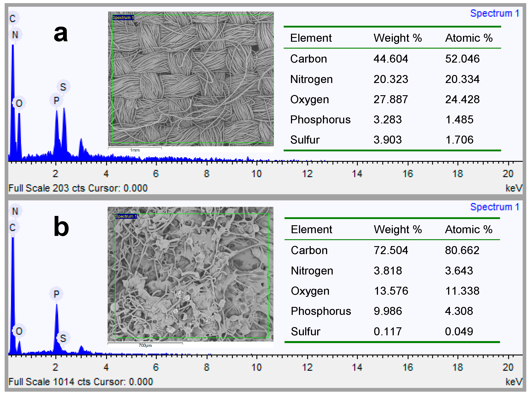Select the woven fiber SEM image in panel a
Screen dimensions: 532x397
pos(191,79)
